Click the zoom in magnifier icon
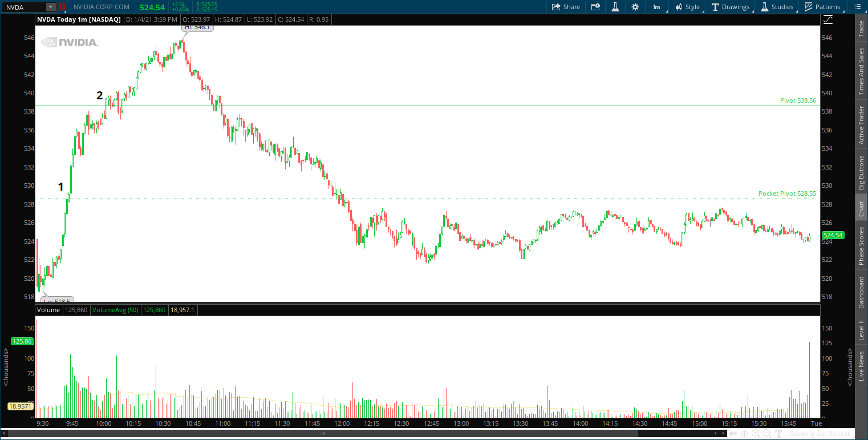 coord(756,434)
